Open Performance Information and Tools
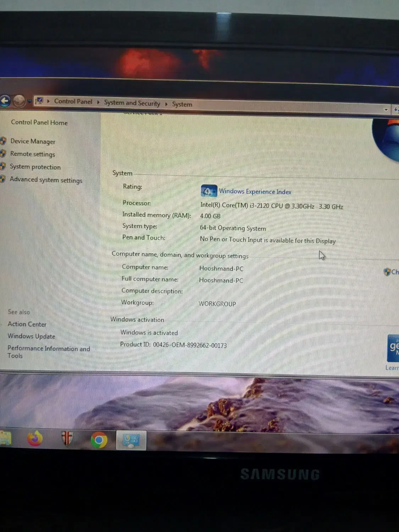Viewport: 399px width, 532px height. (x=49, y=352)
